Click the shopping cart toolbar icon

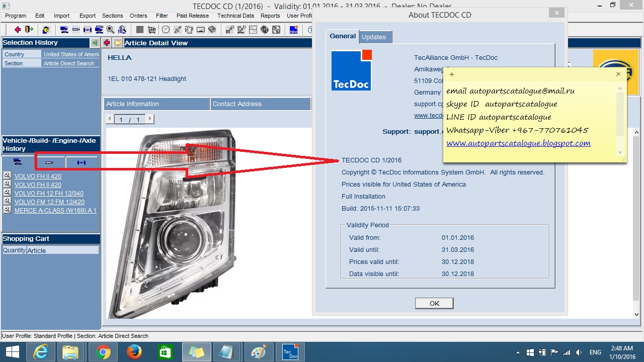pyautogui.click(x=152, y=30)
